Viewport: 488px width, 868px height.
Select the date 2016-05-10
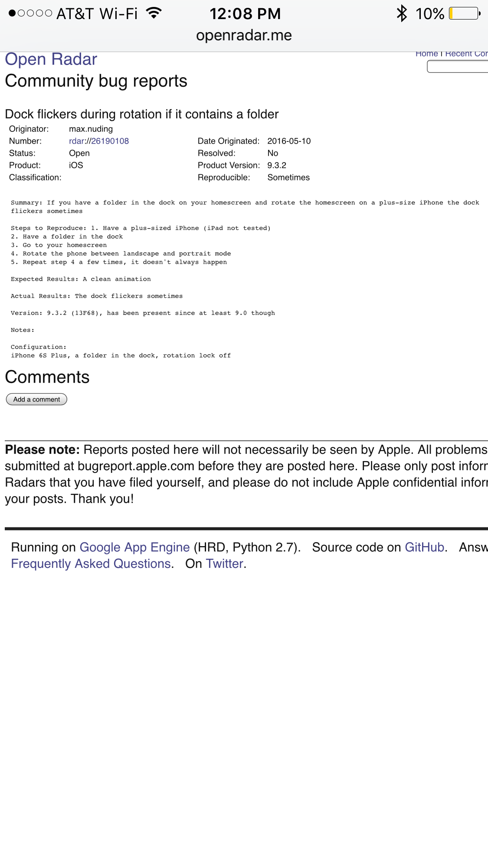coord(289,141)
